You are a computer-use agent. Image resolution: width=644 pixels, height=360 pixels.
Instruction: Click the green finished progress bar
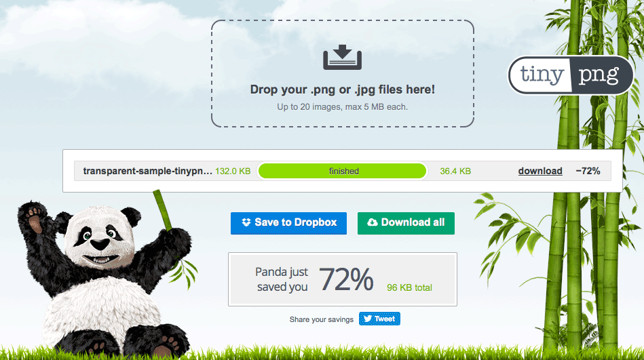[343, 171]
